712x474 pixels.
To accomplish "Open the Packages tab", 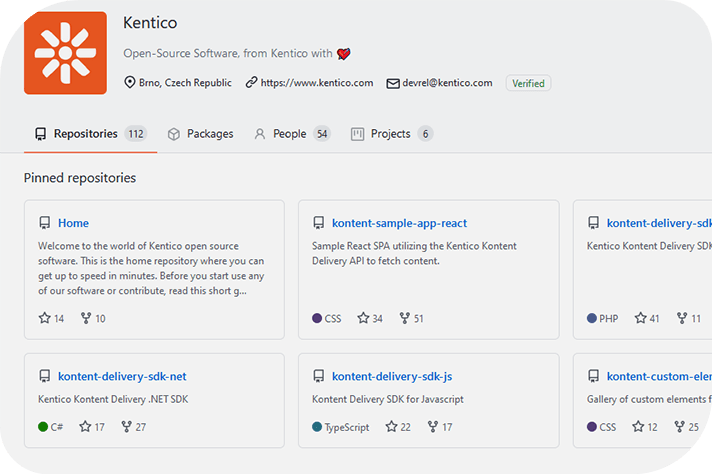I will click(x=200, y=134).
